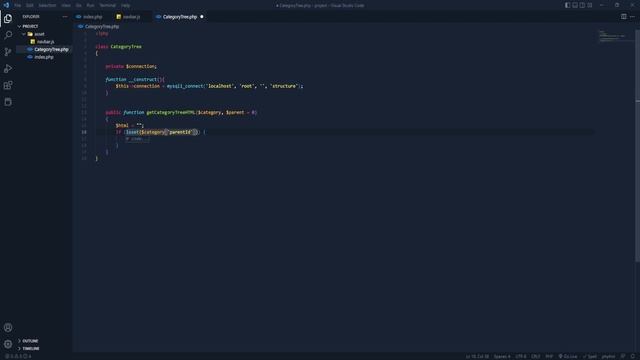Split the editor to the right
The image size is (640, 360).
point(624,17)
